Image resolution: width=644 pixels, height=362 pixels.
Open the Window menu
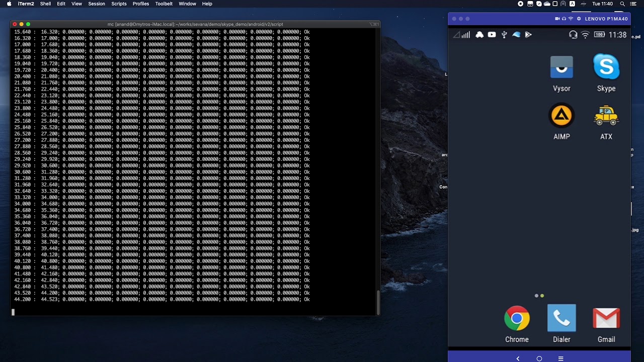[x=187, y=4]
